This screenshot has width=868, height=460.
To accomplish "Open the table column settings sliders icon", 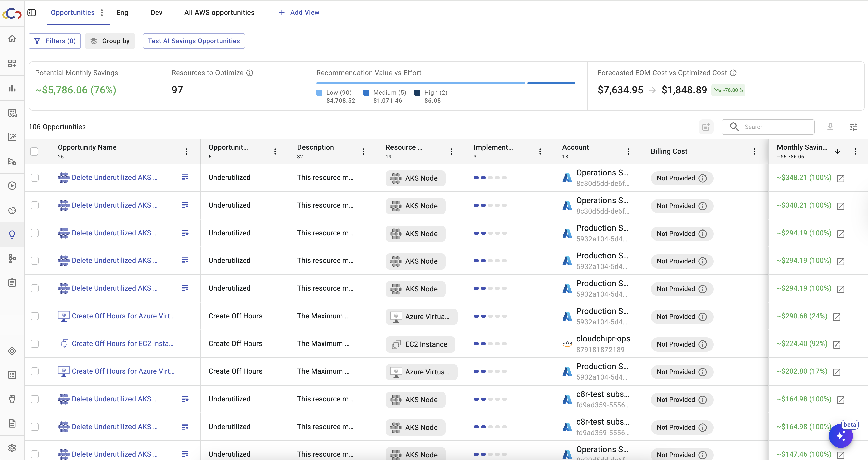I will pos(853,127).
